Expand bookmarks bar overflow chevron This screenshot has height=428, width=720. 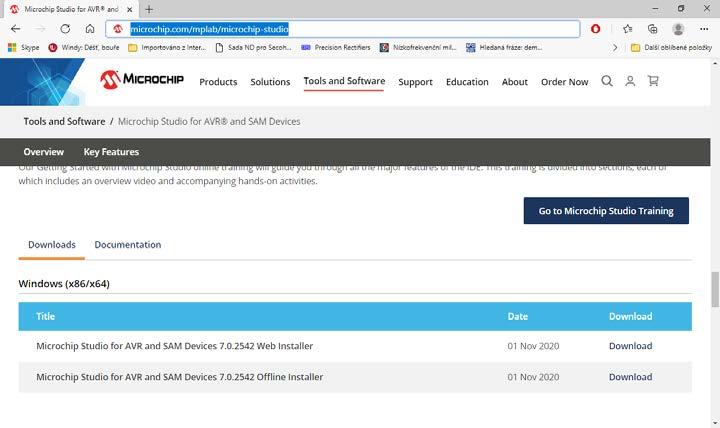coord(615,47)
